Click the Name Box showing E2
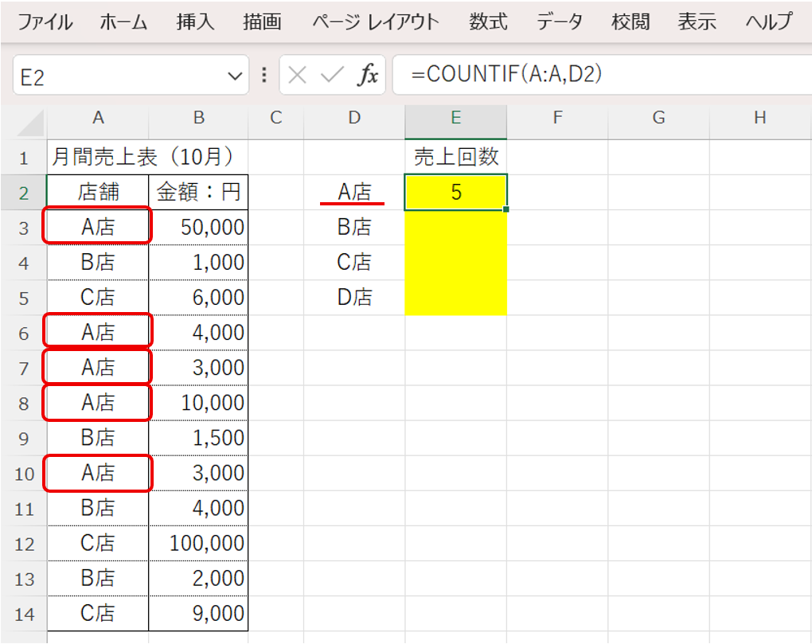Viewport: 812px width, 644px height. (119, 76)
